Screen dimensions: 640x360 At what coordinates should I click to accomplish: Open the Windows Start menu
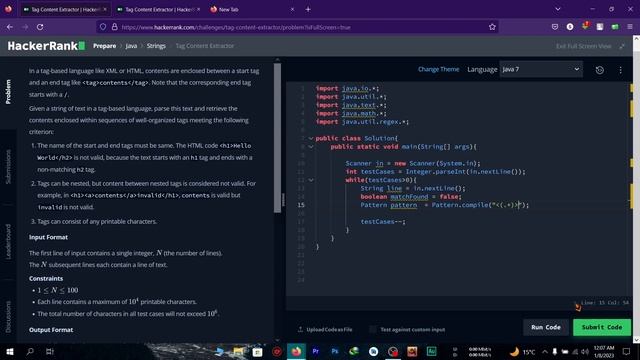pos(10,351)
